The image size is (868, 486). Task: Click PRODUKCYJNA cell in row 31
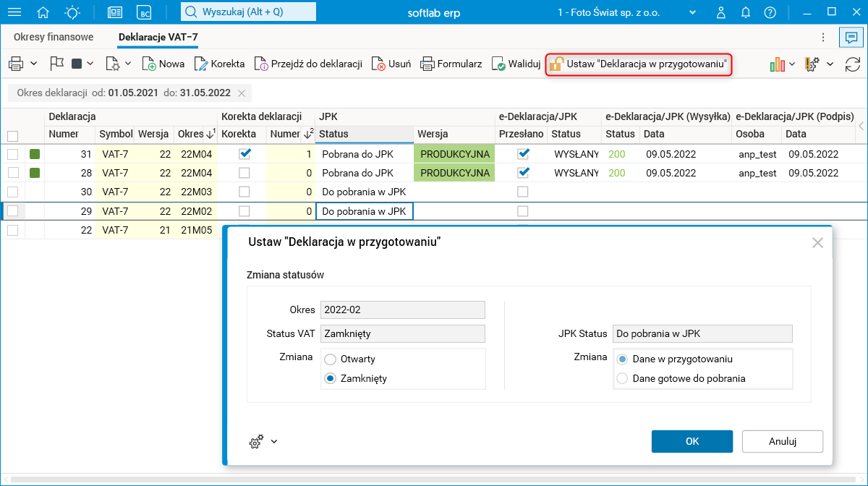point(454,154)
